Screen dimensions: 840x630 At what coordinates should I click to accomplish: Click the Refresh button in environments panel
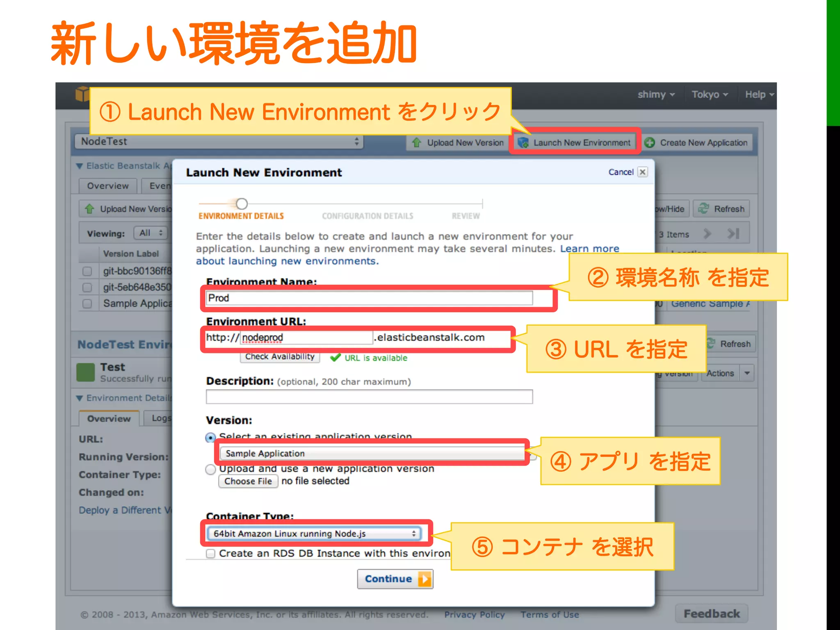pyautogui.click(x=731, y=344)
